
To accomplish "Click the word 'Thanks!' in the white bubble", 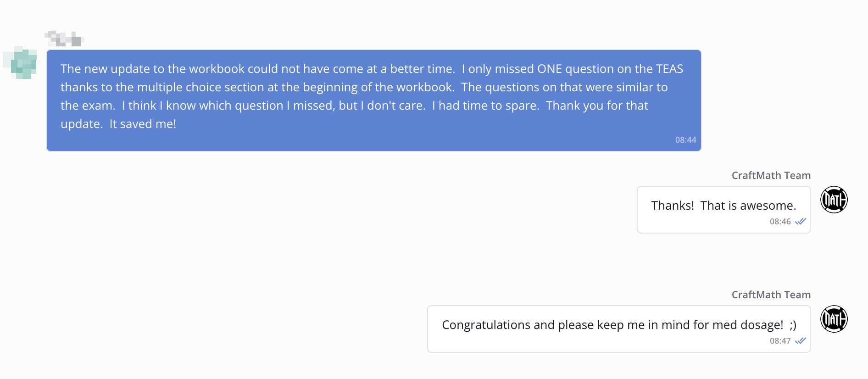I will [673, 206].
